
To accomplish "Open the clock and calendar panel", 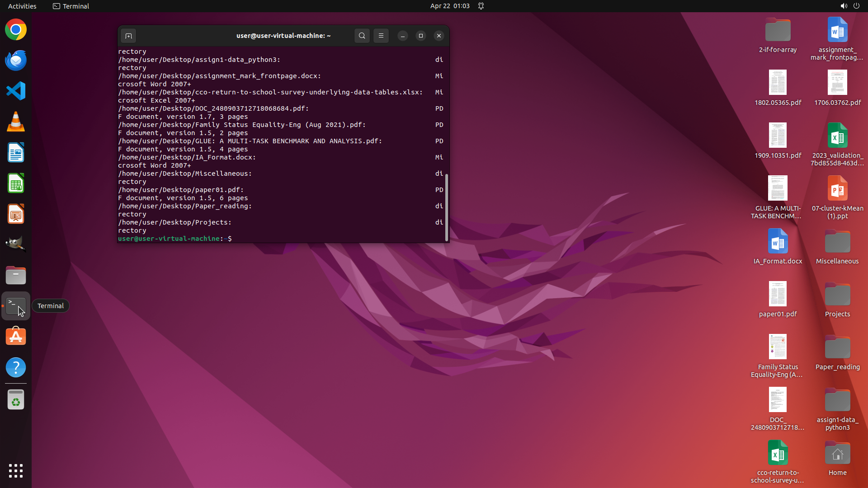I will pos(449,6).
